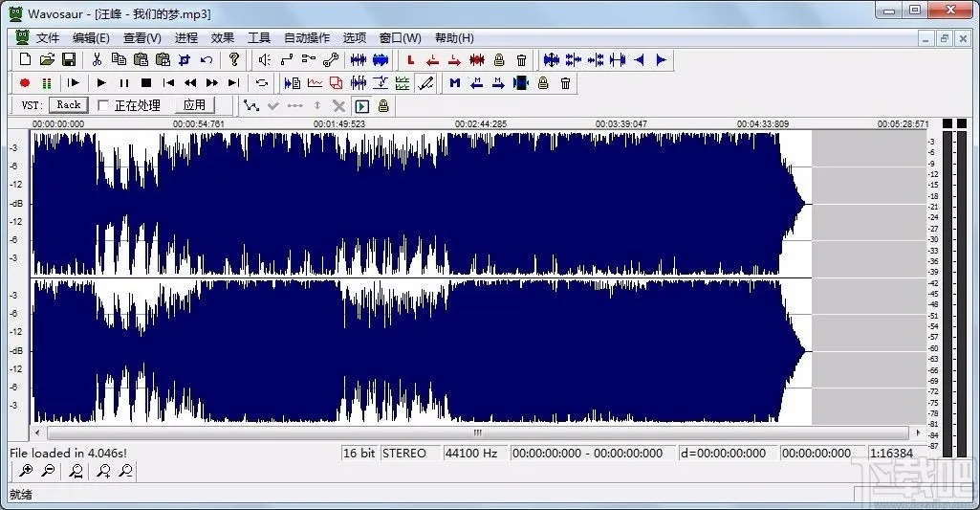Open help with the question mark icon
Screen dimensions: 980x510
(x=233, y=59)
